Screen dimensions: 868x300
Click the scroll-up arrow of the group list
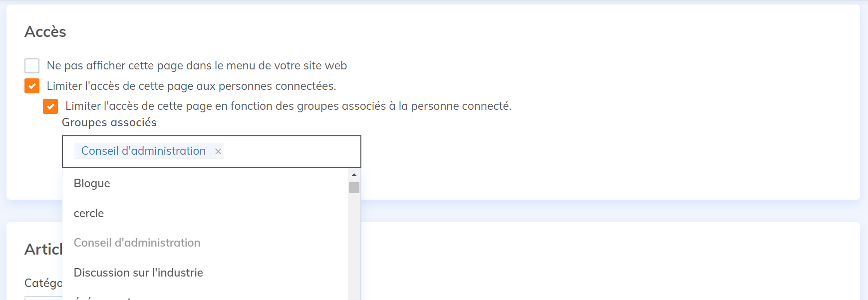coord(354,175)
